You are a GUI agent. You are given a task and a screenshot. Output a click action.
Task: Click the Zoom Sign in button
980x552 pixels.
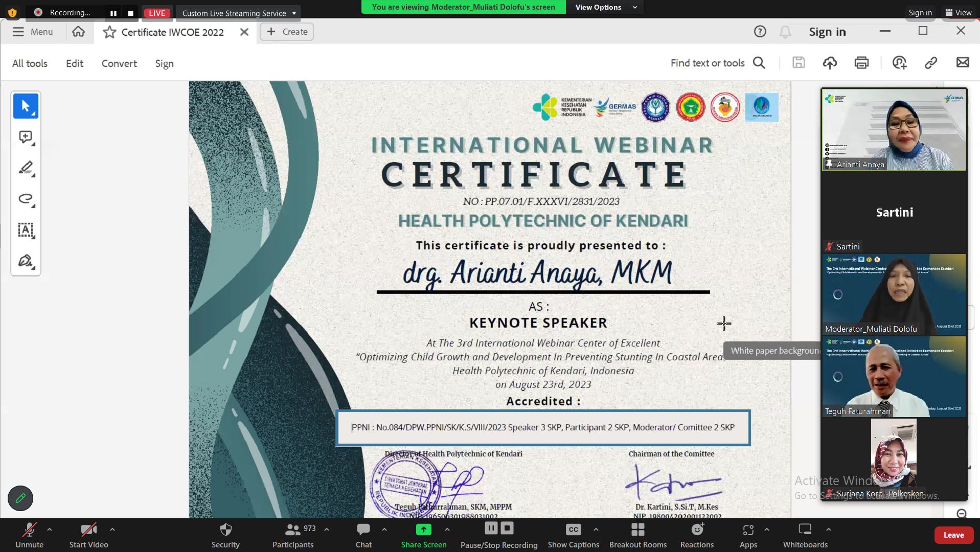pyautogui.click(x=920, y=13)
